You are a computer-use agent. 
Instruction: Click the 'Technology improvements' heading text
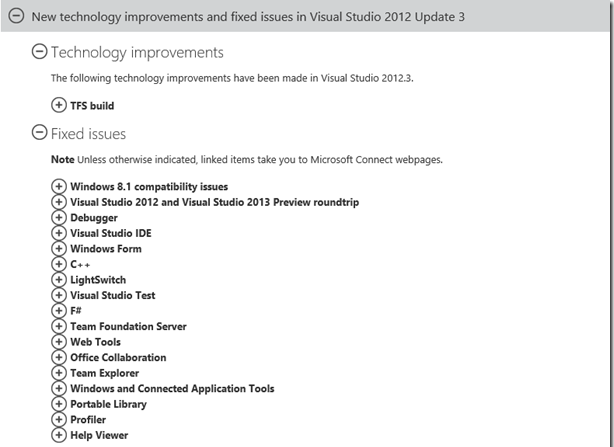point(137,52)
